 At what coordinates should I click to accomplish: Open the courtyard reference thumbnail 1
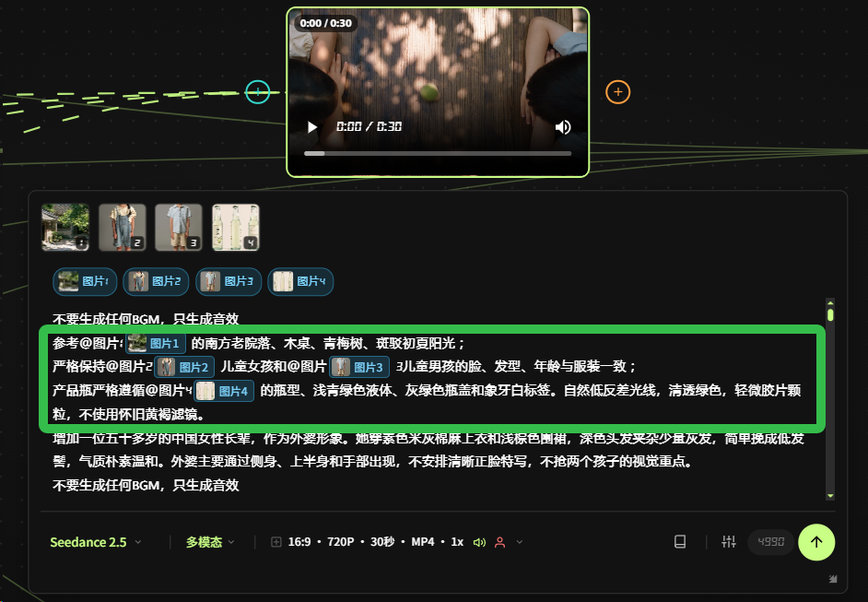click(65, 227)
